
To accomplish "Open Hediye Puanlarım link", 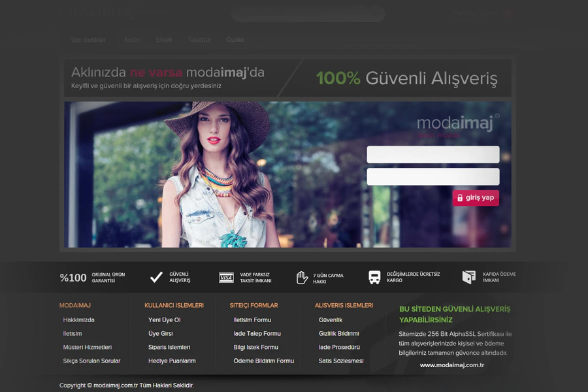I will point(172,361).
